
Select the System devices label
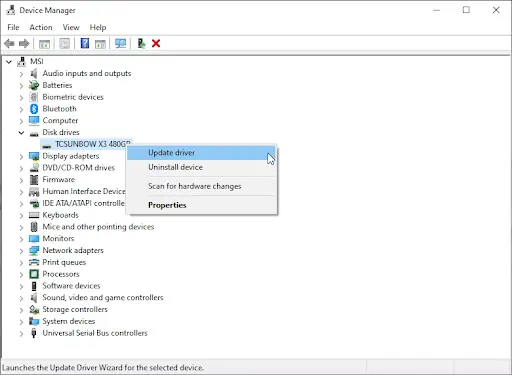69,321
